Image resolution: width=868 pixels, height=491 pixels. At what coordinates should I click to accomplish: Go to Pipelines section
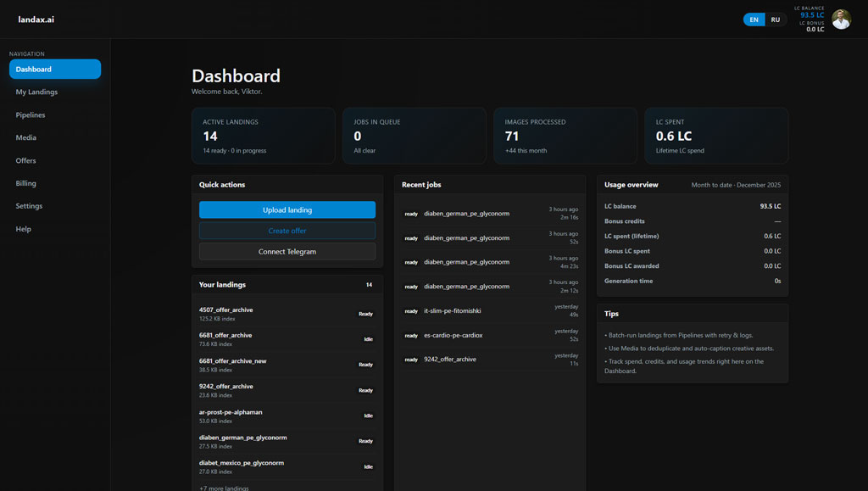tap(31, 114)
